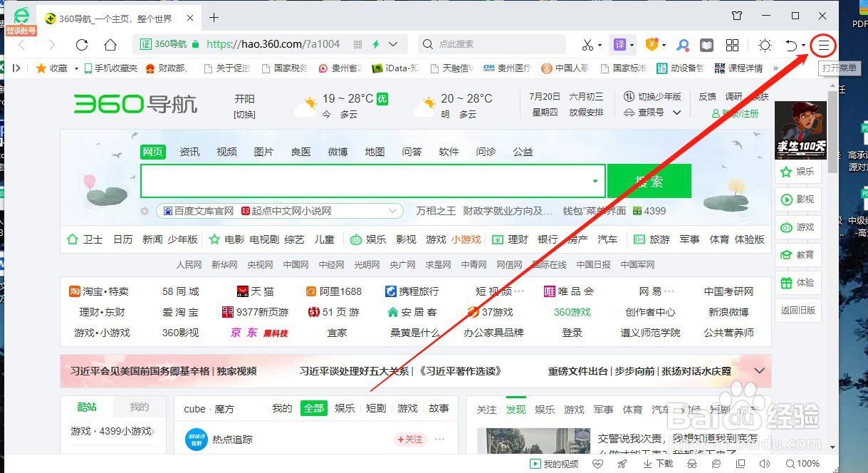This screenshot has height=473, width=868.
Task: Click the purple translate icon
Action: [619, 45]
